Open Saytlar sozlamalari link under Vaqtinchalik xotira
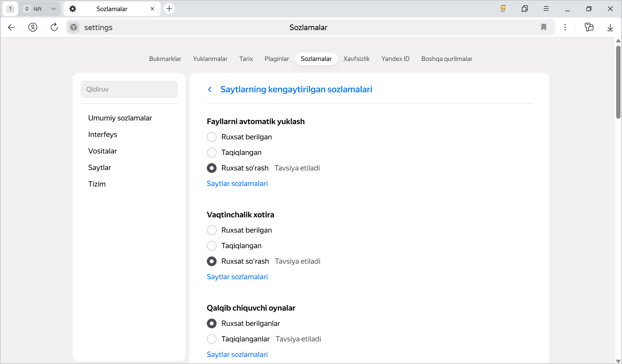Image resolution: width=622 pixels, height=364 pixels. (237, 277)
